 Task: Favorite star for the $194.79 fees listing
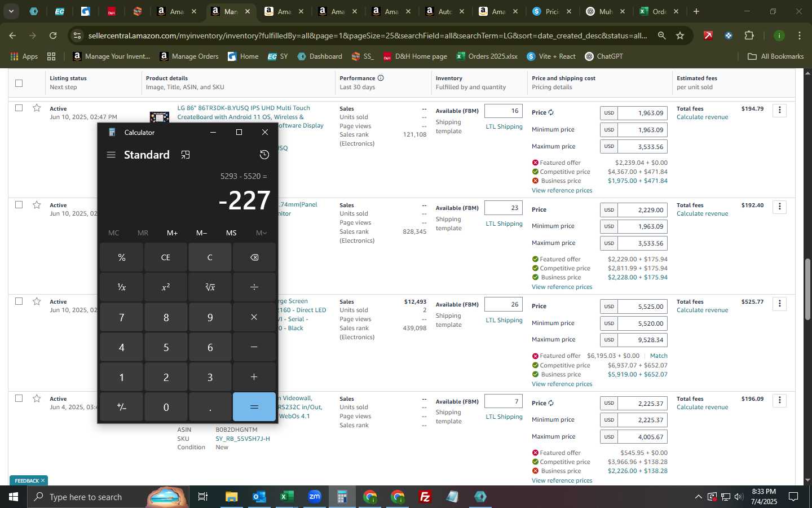click(37, 108)
